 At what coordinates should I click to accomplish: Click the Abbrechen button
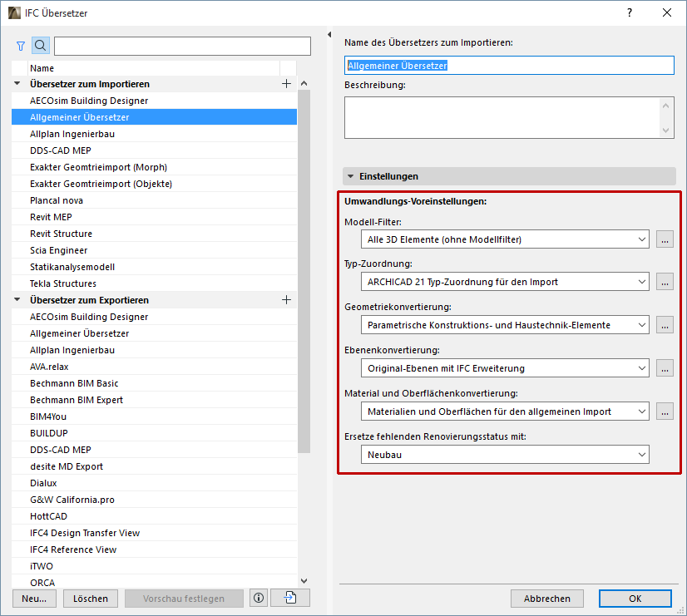tap(546, 599)
